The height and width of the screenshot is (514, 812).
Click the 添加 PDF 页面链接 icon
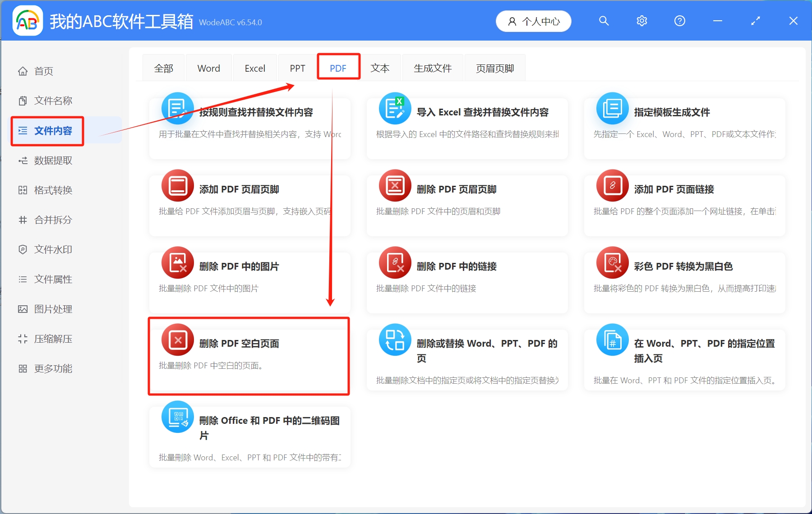612,185
